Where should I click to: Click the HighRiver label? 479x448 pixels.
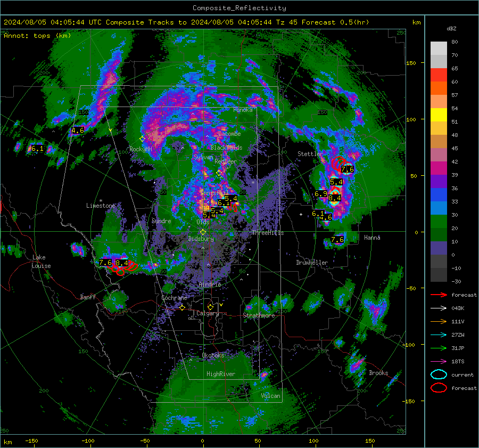pos(221,374)
